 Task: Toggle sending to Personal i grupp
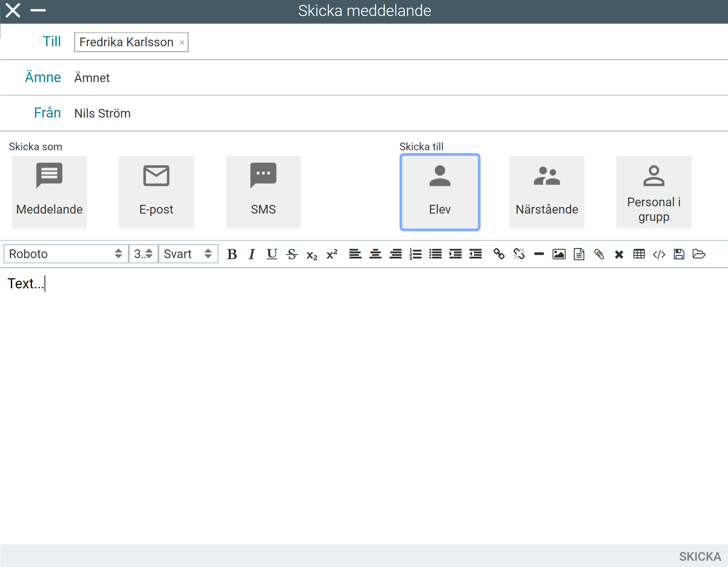coord(654,192)
